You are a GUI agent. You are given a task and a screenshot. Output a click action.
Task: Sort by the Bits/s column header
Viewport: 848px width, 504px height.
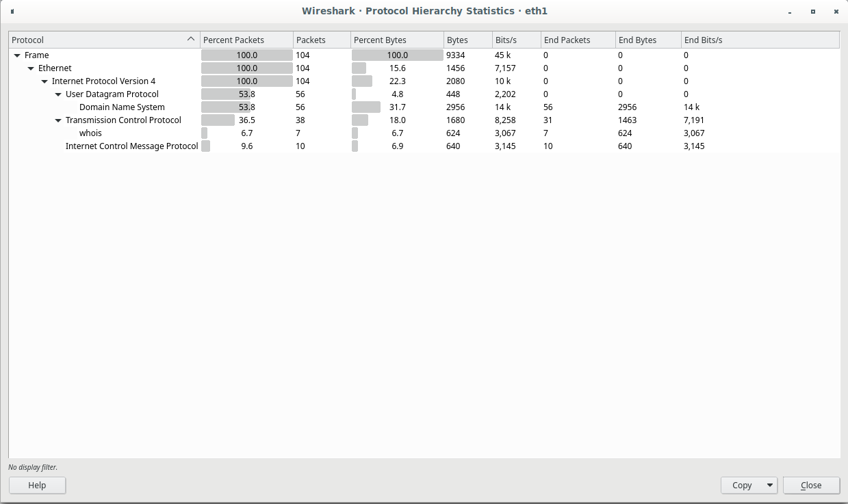[516, 40]
